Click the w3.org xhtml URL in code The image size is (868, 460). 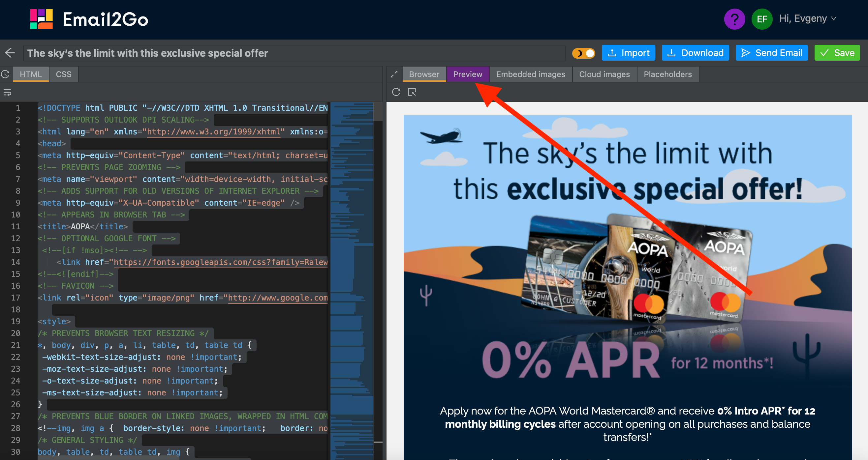[214, 132]
